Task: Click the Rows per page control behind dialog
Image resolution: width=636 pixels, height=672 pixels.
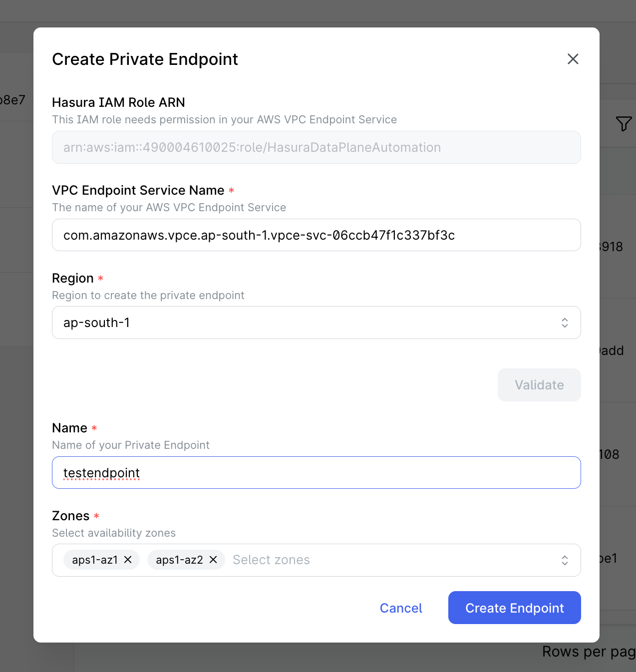Action: click(x=588, y=652)
